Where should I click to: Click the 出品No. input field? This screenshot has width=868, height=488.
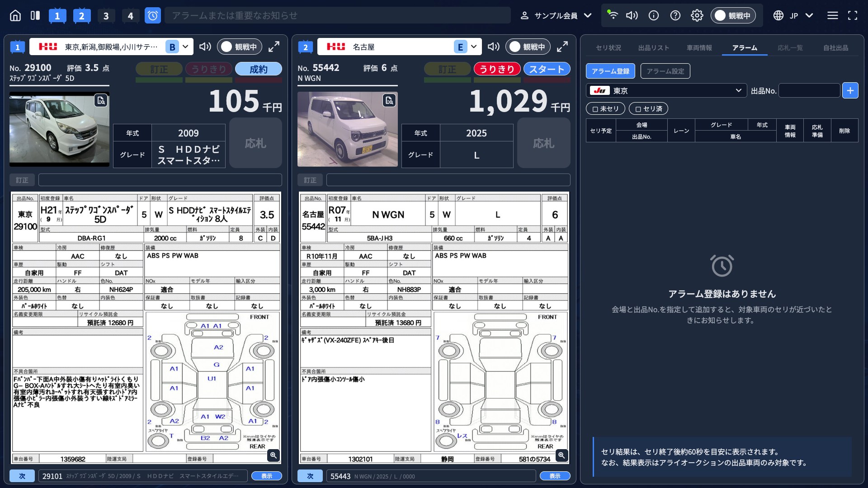[809, 90]
